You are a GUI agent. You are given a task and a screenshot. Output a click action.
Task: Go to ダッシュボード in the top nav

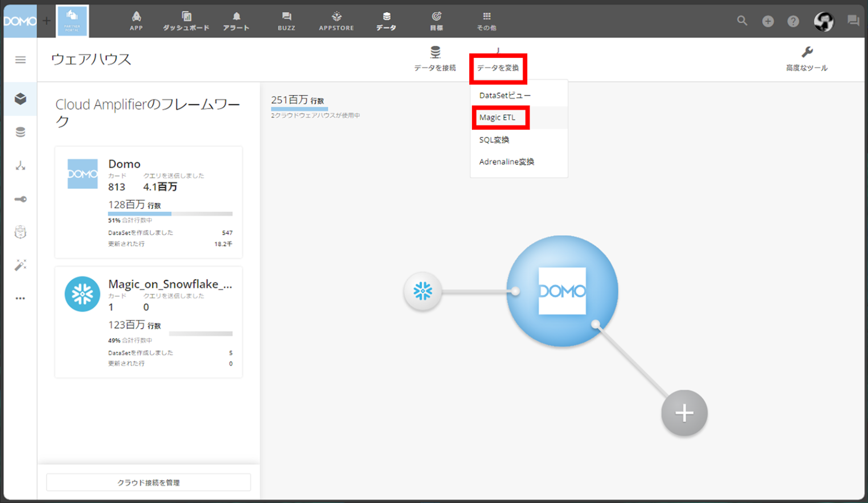[x=186, y=21]
